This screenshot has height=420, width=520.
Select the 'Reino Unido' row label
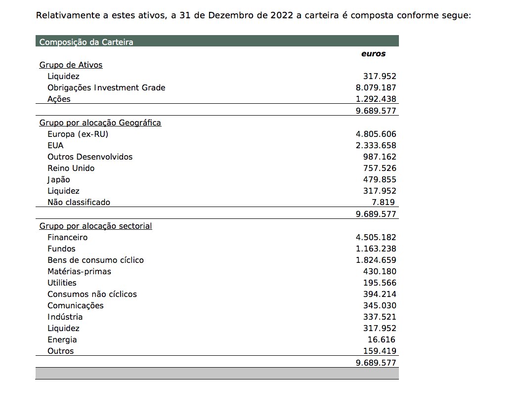click(71, 168)
